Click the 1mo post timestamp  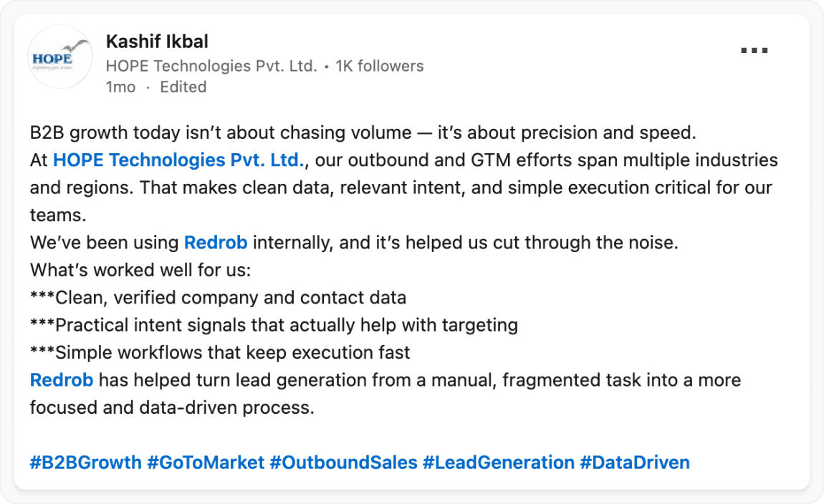click(120, 87)
